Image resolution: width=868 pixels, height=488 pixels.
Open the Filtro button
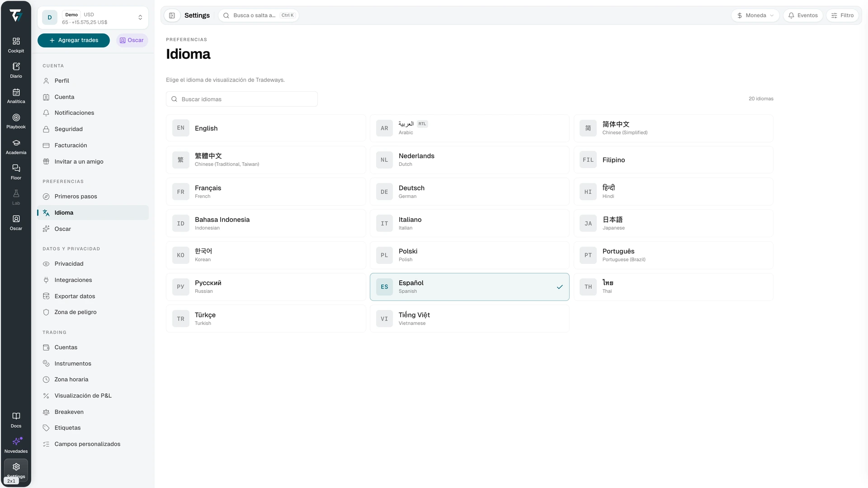[843, 15]
